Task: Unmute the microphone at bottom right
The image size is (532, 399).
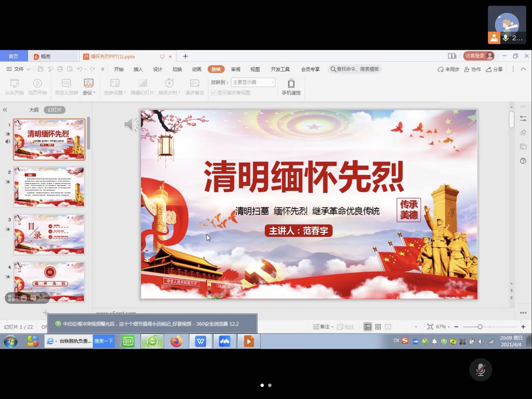Action: (x=480, y=369)
